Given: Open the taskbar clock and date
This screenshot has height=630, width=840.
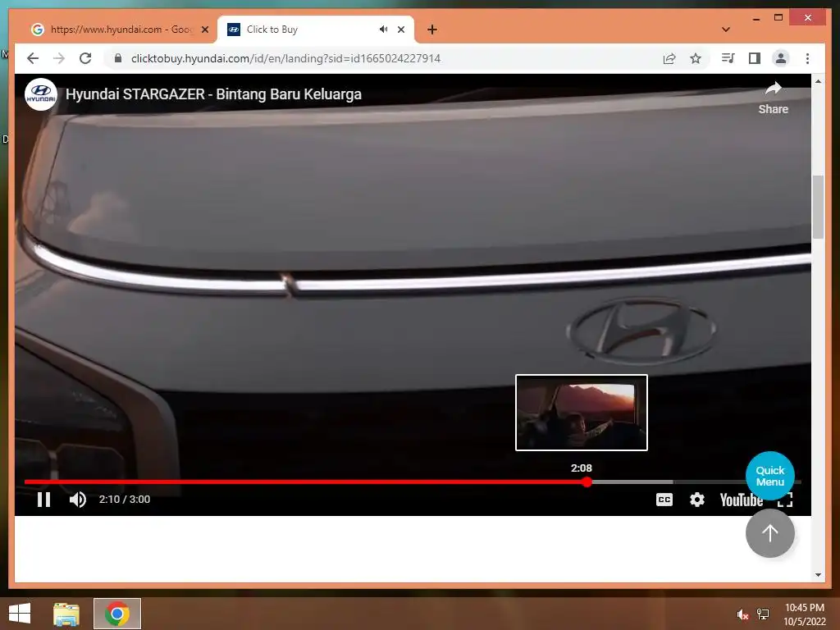Looking at the screenshot, I should 804,614.
